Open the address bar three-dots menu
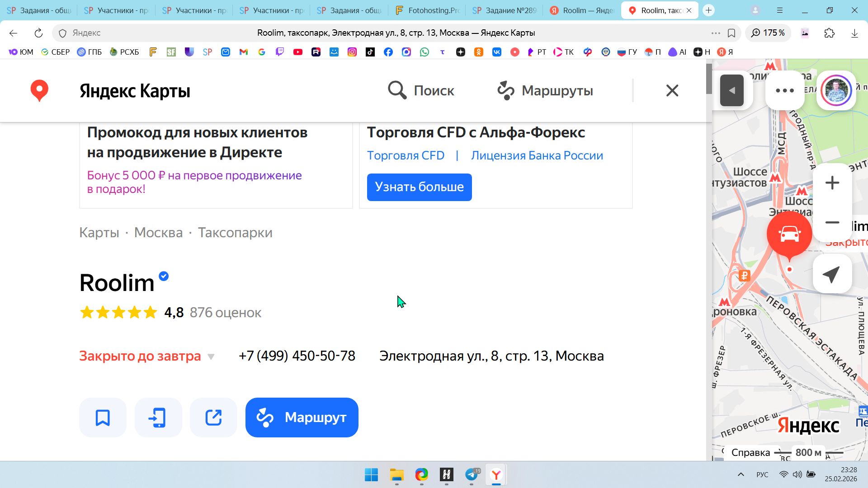Viewport: 868px width, 488px height. coord(715,33)
